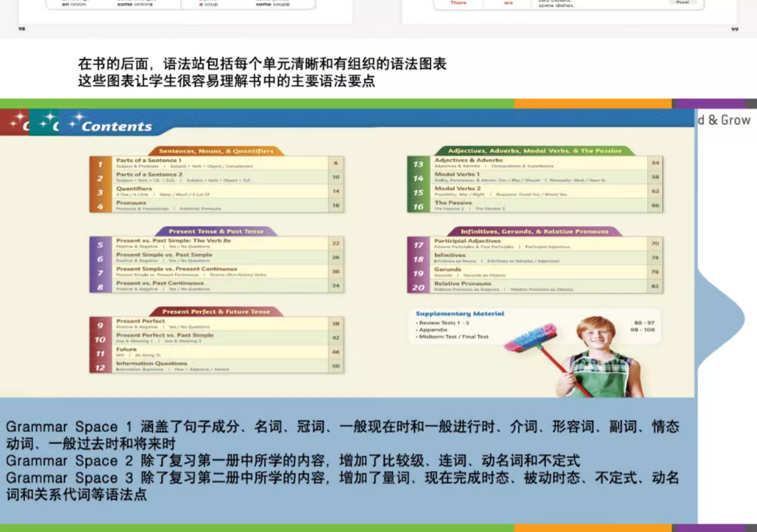Select unit title "Present vs. Past Continuous"
This screenshot has height=532, width=757.
(x=159, y=283)
